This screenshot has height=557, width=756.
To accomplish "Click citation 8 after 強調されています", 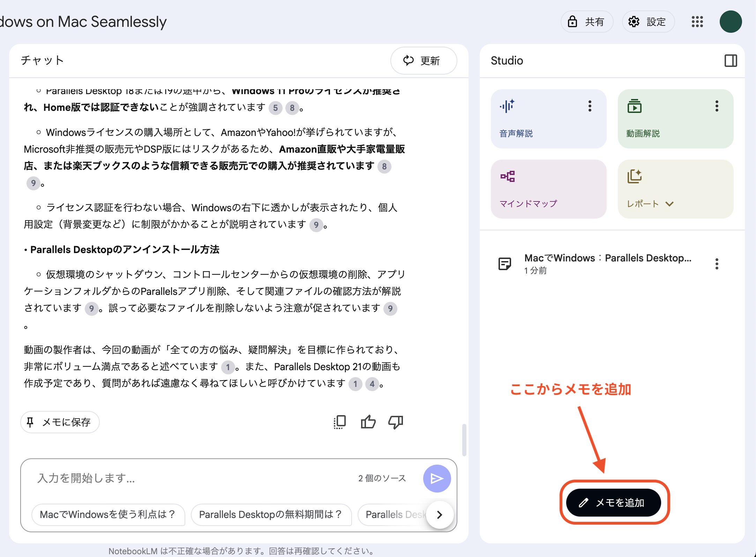I will 292,108.
